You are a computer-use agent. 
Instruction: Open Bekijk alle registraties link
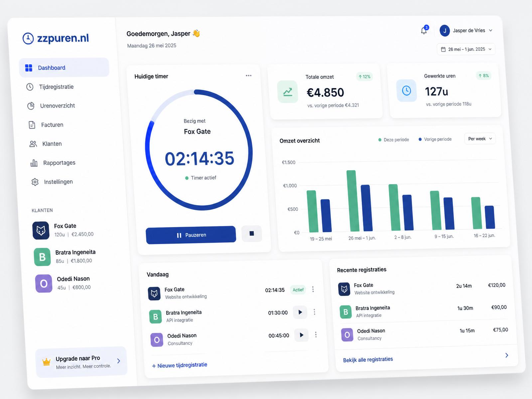coord(368,359)
